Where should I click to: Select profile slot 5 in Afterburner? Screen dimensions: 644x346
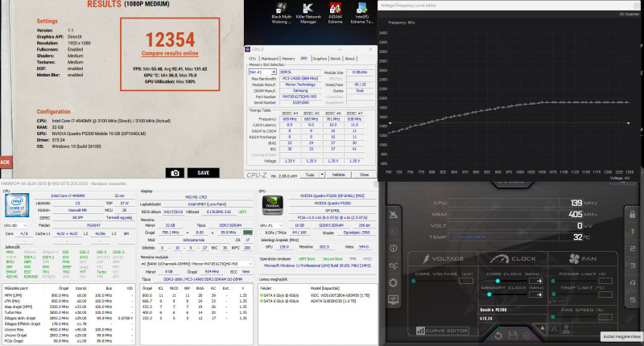pyautogui.click(x=632, y=299)
